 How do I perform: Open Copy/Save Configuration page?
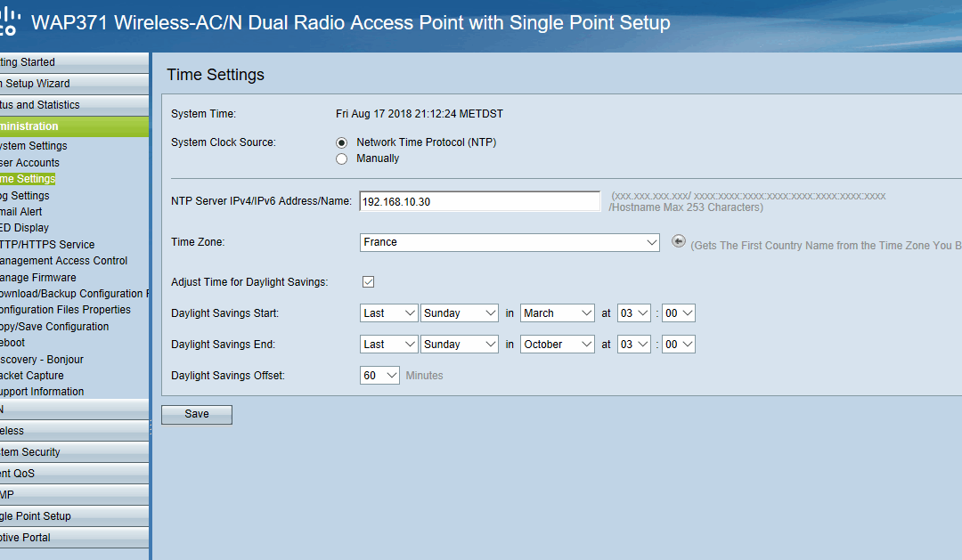[x=54, y=327]
